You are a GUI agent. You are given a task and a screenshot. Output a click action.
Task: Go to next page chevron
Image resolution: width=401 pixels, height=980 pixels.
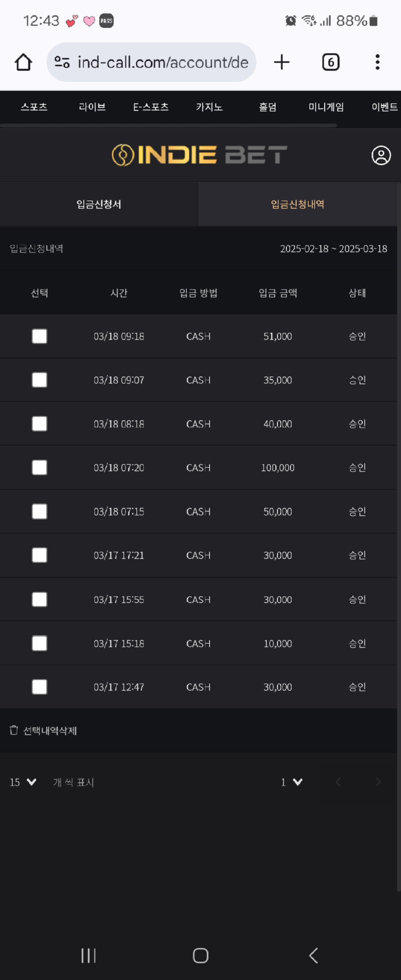tap(378, 782)
